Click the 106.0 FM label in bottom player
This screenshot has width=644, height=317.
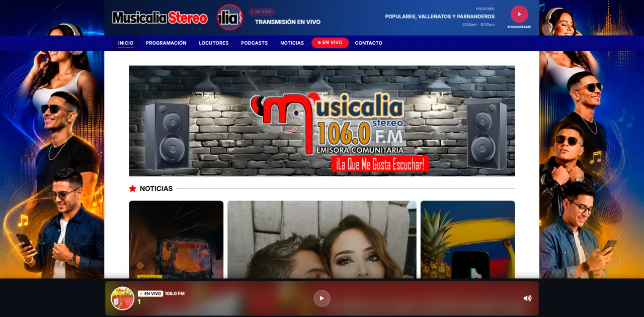click(x=175, y=293)
